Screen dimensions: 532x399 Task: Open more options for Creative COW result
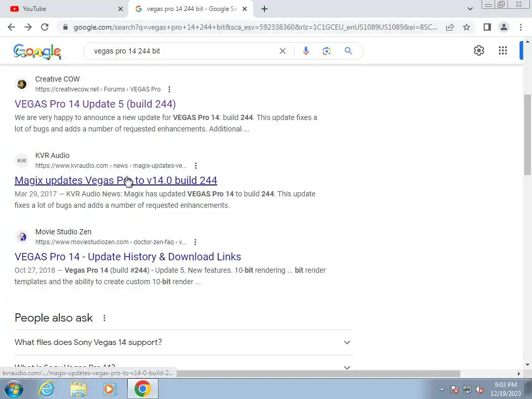(169, 89)
